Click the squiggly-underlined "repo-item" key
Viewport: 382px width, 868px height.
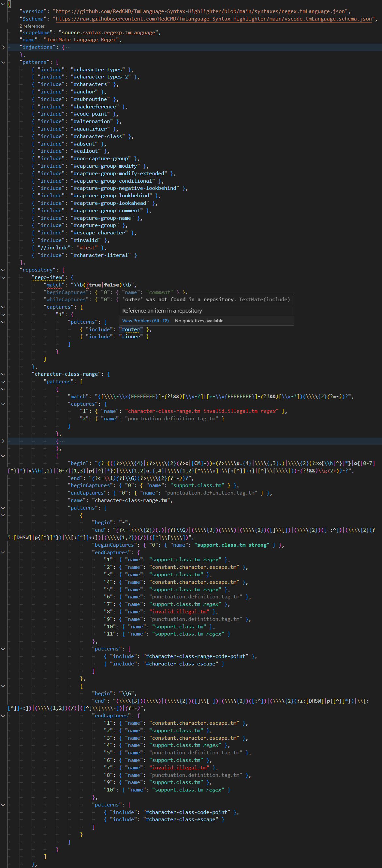(x=48, y=277)
